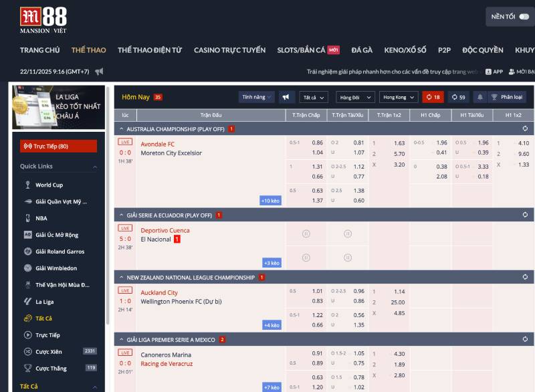The width and height of the screenshot is (535, 392).
Task: Open Keno/Xổ Số menu
Action: click(x=405, y=50)
